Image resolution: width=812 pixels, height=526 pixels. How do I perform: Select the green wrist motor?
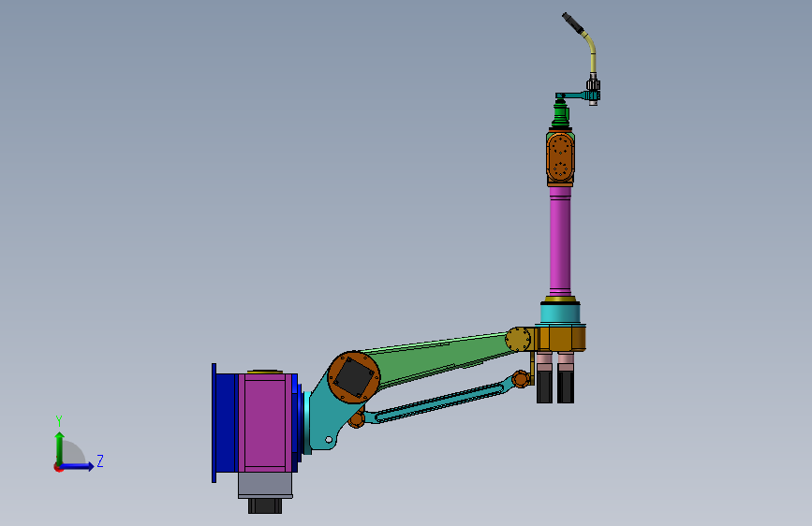pyautogui.click(x=561, y=114)
